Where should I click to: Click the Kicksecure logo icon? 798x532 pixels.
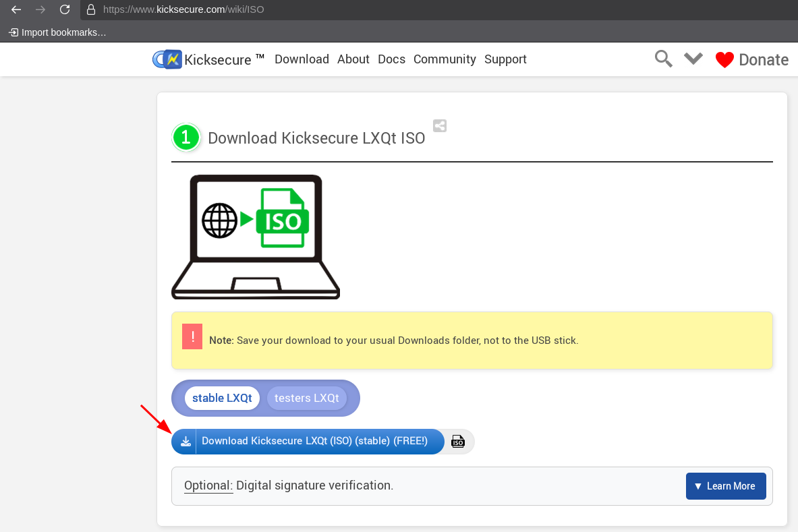[x=167, y=59]
